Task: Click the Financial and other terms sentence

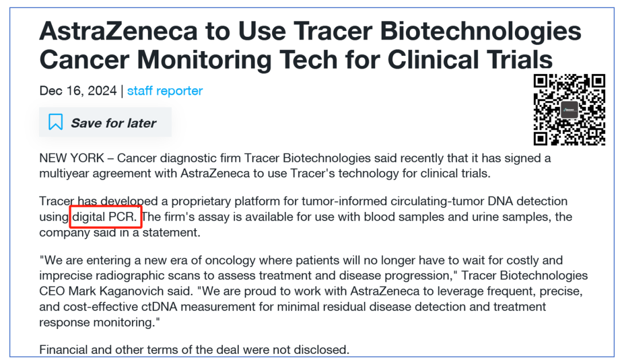Action: 194,349
